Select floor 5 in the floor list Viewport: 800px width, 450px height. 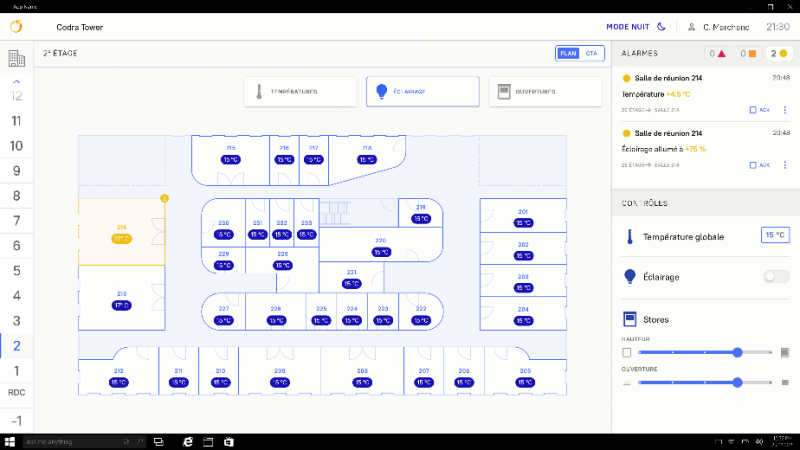coord(16,270)
